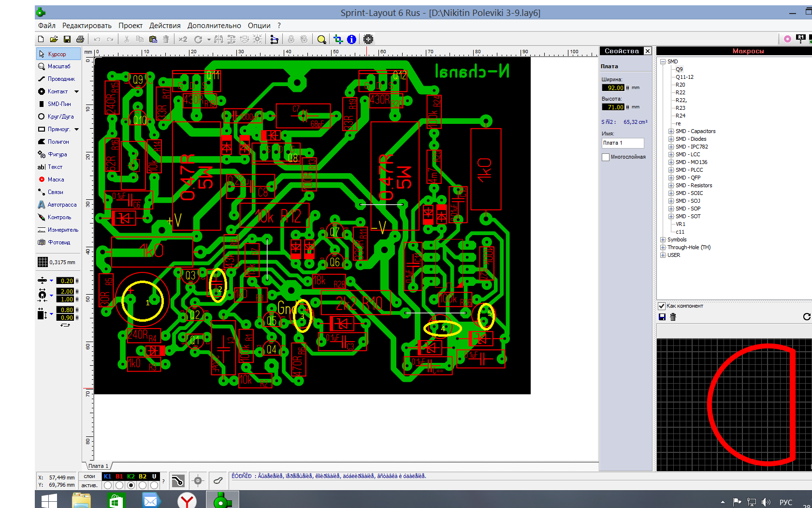Screen dimensions: 812x508
Task: Click the Redo arrow toolbar icon
Action: 110,39
